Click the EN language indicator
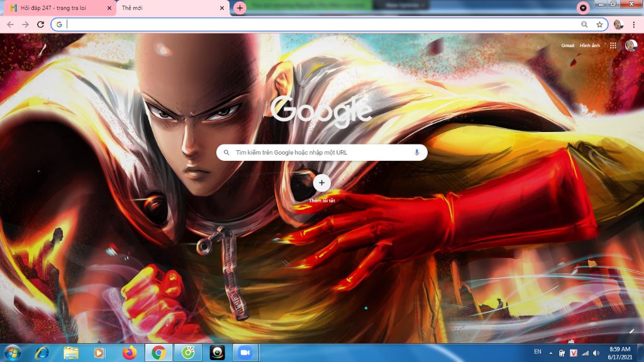644x362 pixels. click(538, 352)
